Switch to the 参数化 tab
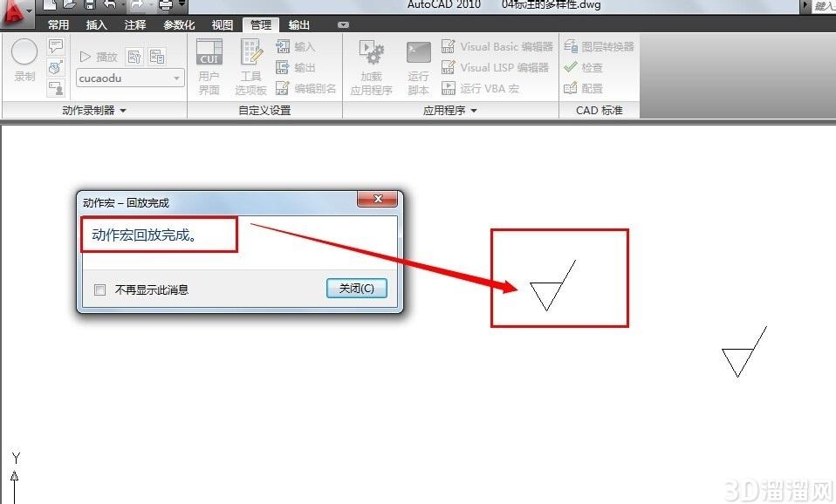This screenshot has height=504, width=836. 179,25
